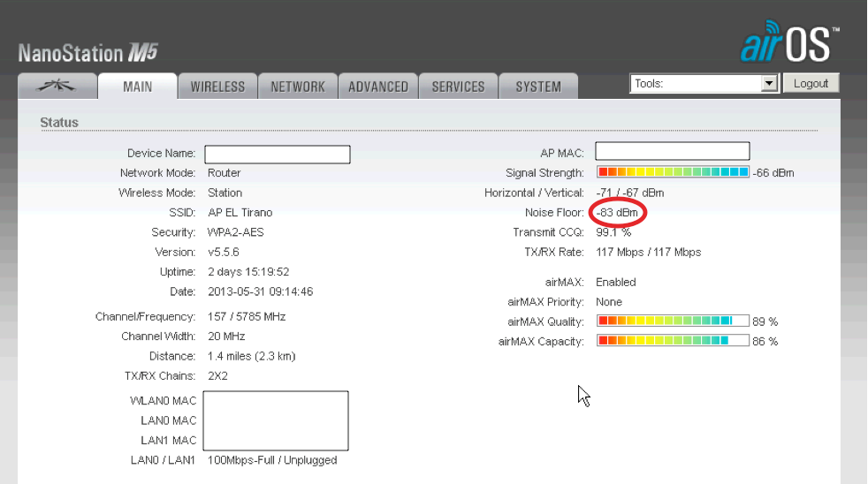868x484 pixels.
Task: Switch to the MAIN tab
Action: (137, 87)
